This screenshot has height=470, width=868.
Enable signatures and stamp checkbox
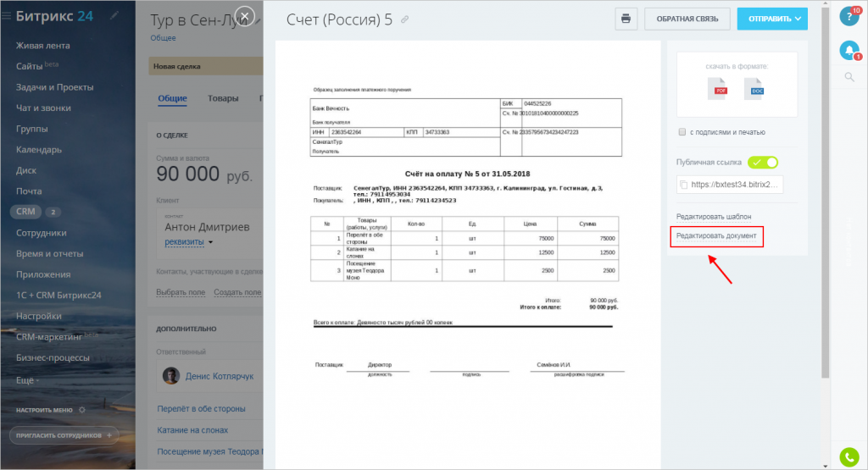[x=682, y=131]
